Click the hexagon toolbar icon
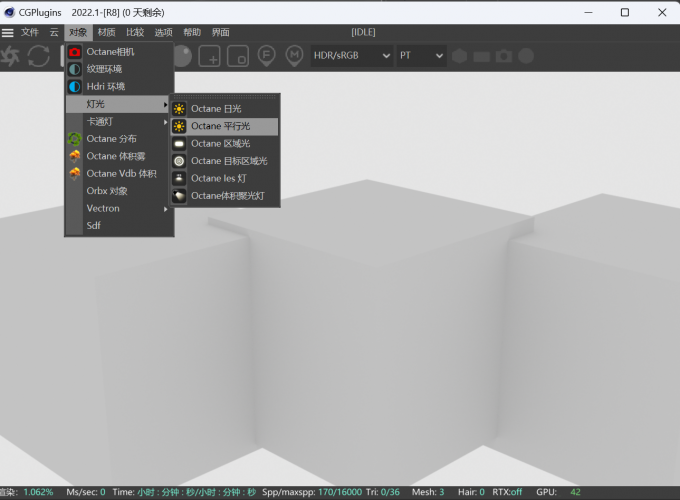The image size is (680, 500). [x=460, y=56]
